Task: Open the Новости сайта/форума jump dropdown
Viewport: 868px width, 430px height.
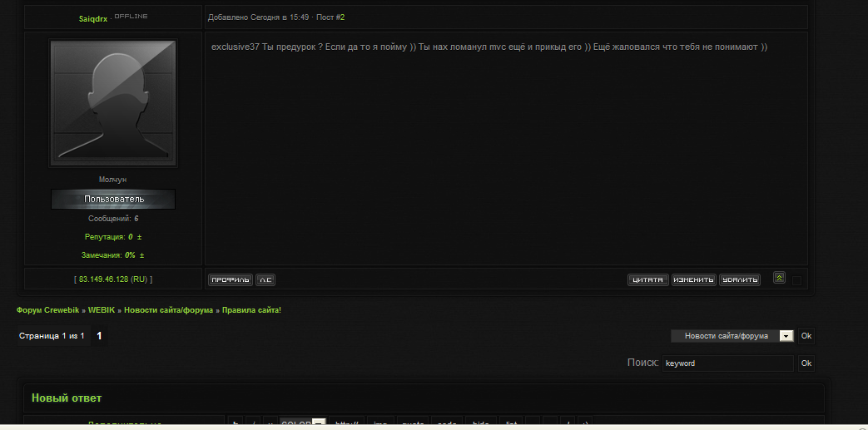Action: pos(732,336)
